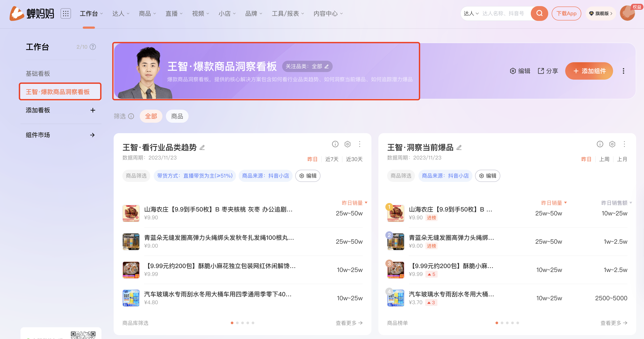Click the info icon beside 筛选
This screenshot has height=339, width=644.
pyautogui.click(x=131, y=116)
